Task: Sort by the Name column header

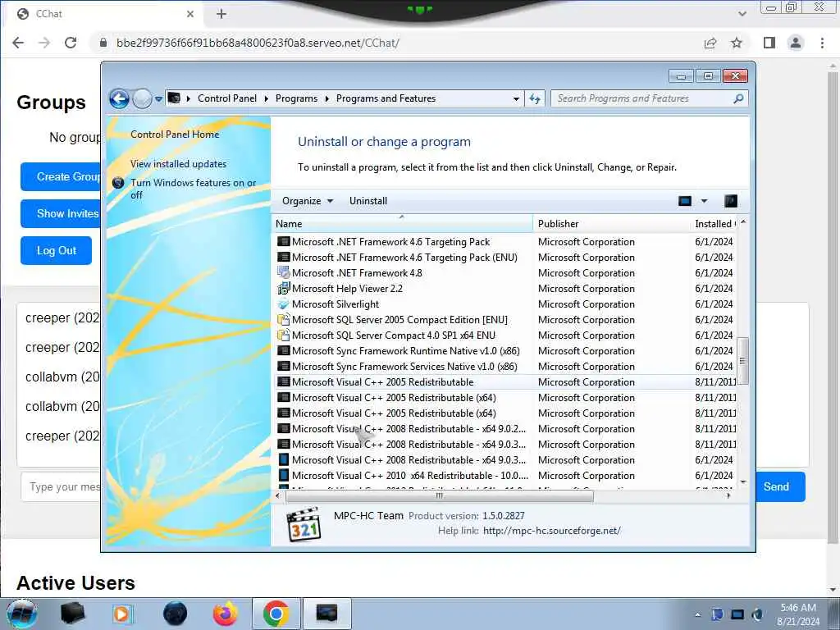Action: pos(402,224)
